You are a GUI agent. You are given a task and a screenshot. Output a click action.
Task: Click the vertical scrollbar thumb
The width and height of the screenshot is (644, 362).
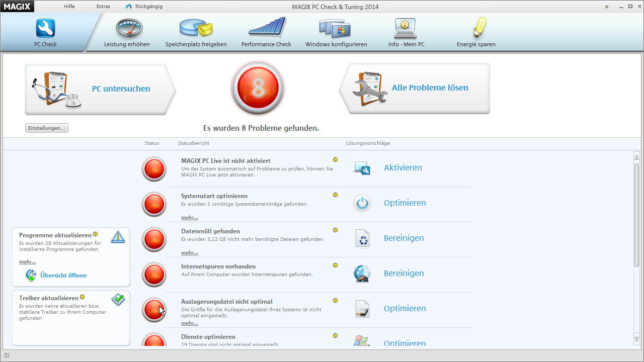[636, 215]
